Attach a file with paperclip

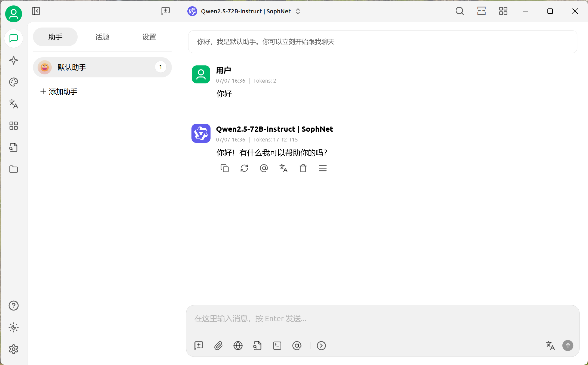(218, 346)
